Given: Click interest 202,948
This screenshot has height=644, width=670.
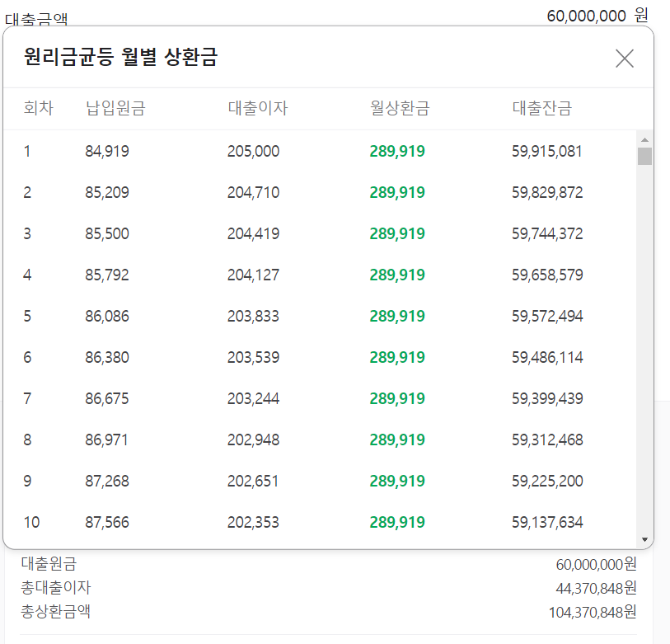Looking at the screenshot, I should 253,440.
